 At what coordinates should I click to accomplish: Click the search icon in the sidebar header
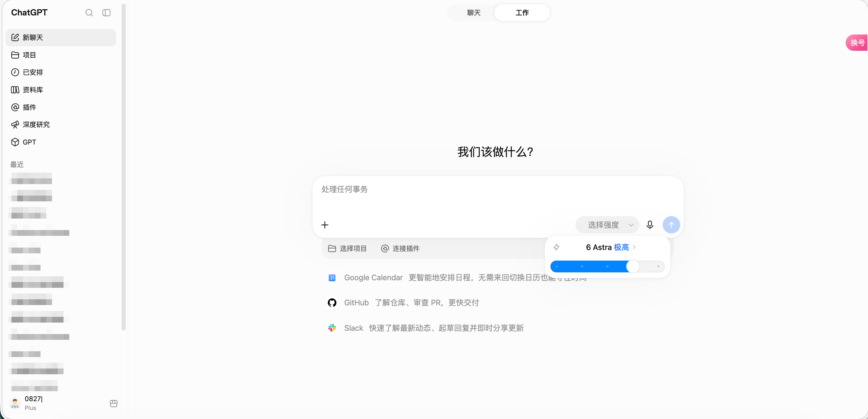coord(89,13)
